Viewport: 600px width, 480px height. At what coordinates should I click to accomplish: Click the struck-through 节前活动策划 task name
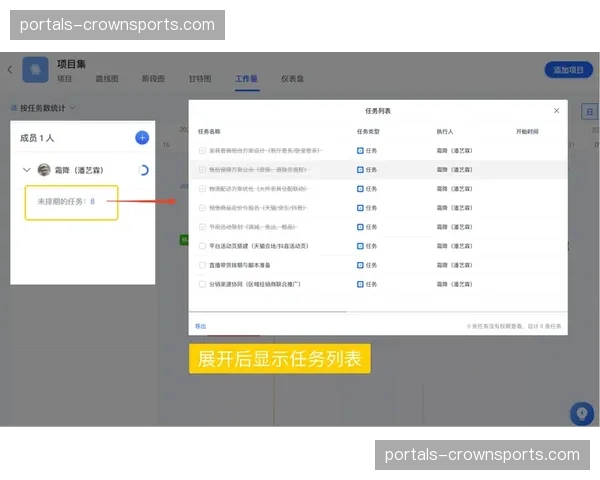click(253, 227)
